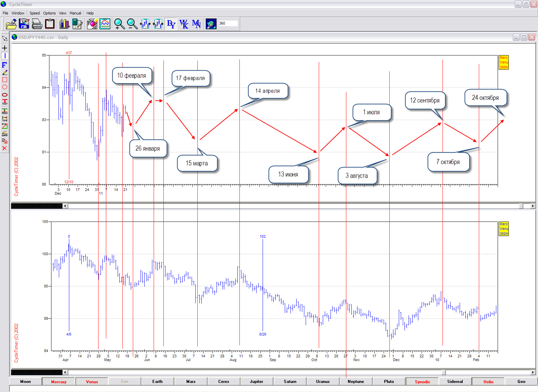This screenshot has width=538, height=392.
Task: Switch to weekly WK timeframe
Action: (x=184, y=24)
